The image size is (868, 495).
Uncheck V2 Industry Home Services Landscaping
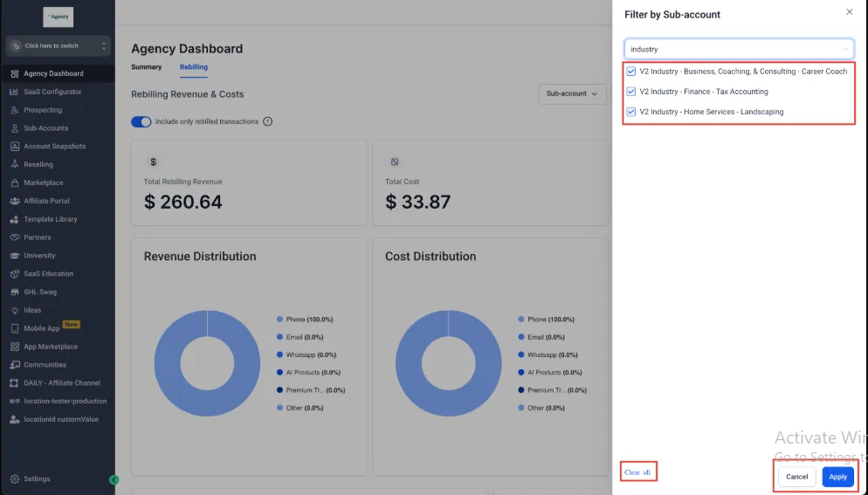[631, 112]
